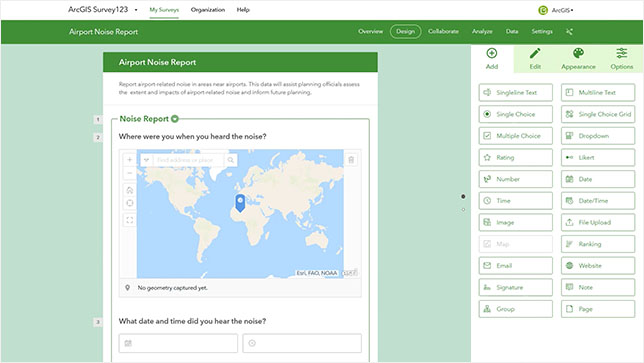644x363 pixels.
Task: Add a Date question
Action: (x=598, y=179)
